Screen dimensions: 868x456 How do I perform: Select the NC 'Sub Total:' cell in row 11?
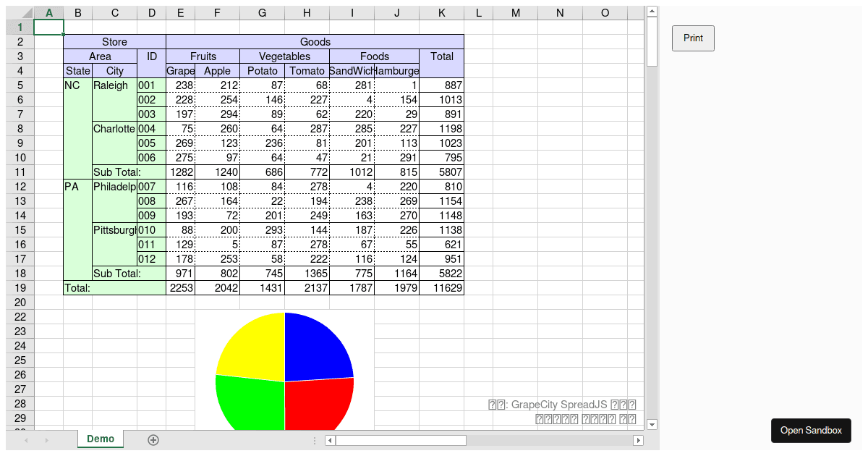(x=129, y=172)
